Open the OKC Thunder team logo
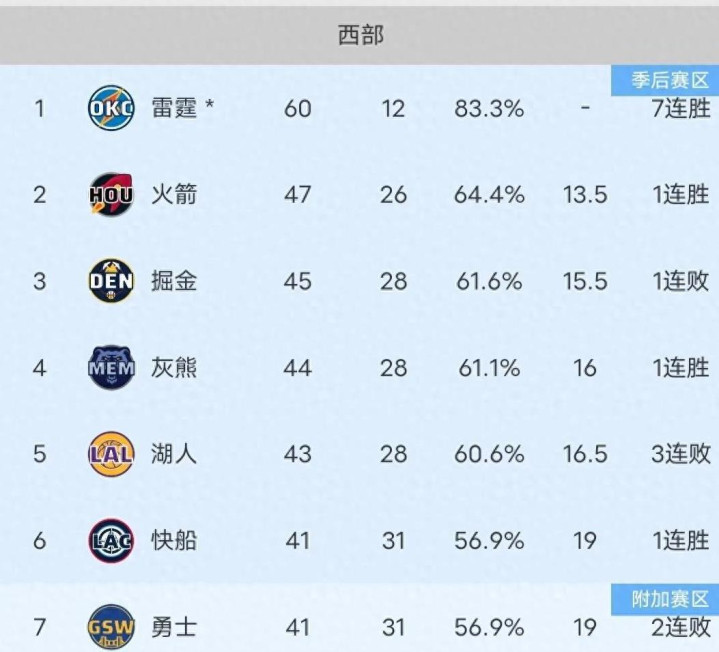Viewport: 719px width, 652px height. (111, 108)
